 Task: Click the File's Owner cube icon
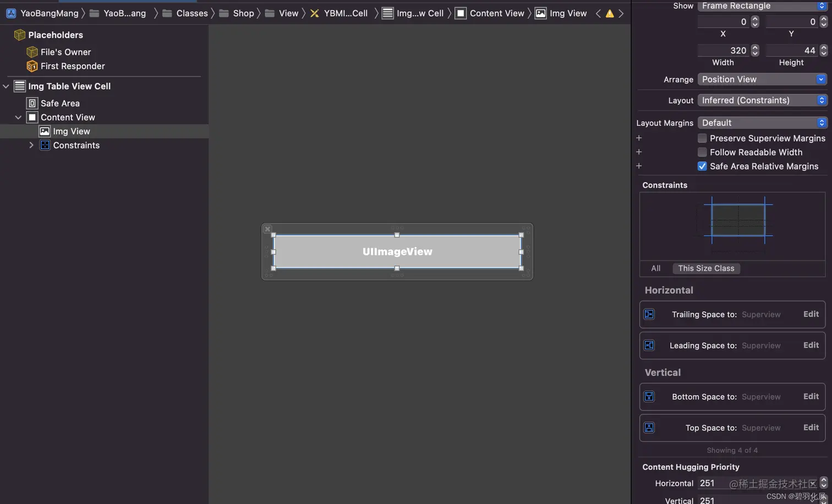[x=32, y=52]
